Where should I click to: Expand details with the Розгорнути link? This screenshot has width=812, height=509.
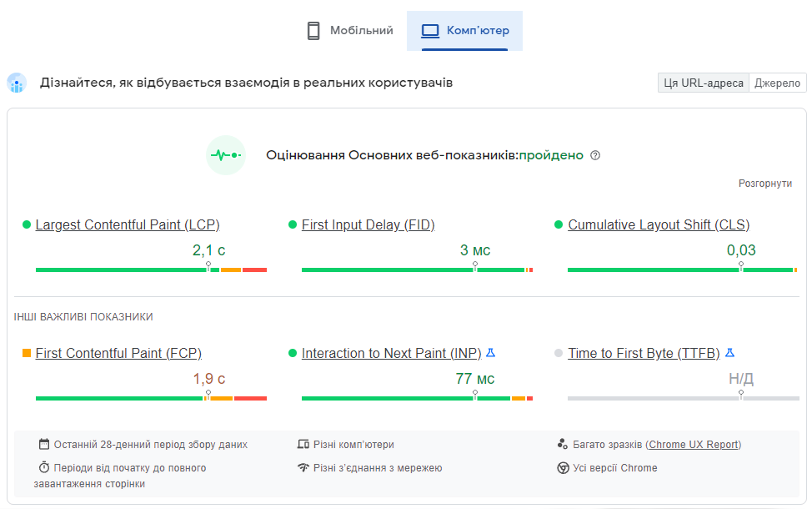click(x=764, y=184)
